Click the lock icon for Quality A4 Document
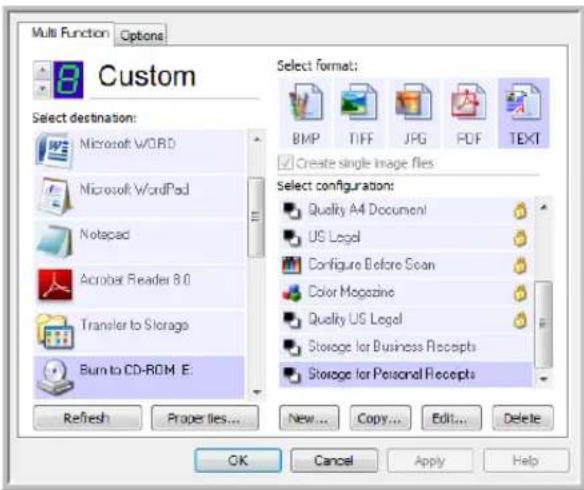Screen dimensions: 584x490 [520, 211]
